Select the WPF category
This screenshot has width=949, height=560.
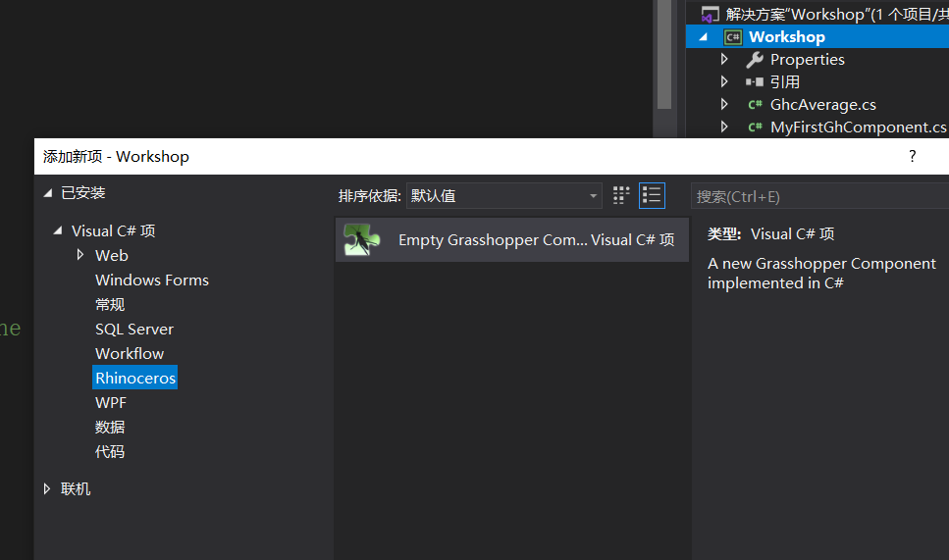(x=111, y=402)
